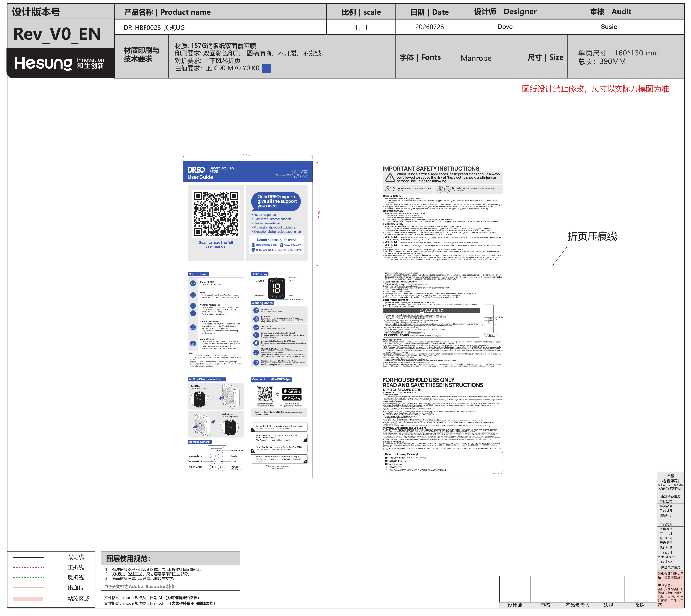The height and width of the screenshot is (616, 691).
Task: Click the remote's Timer clock button
Action: 221,461
